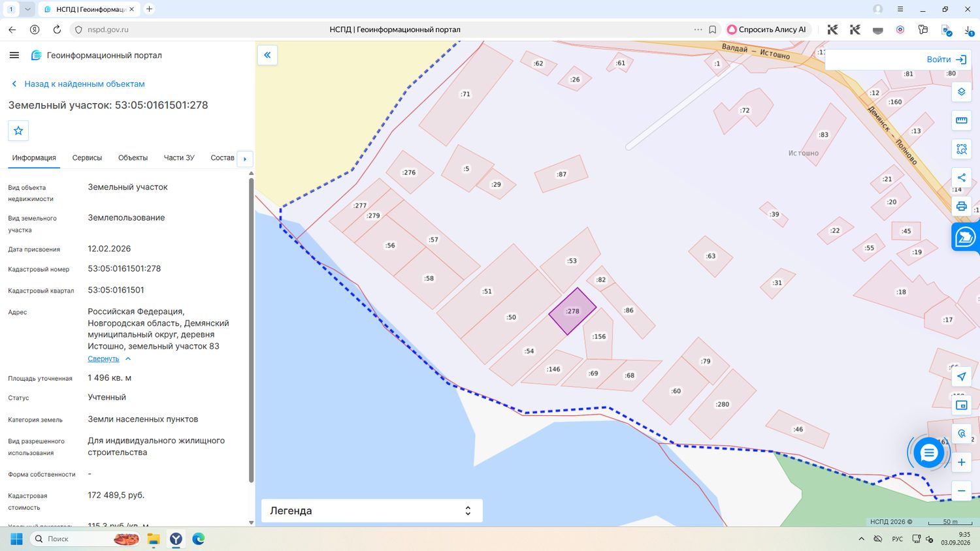Go back via Назад к найденным объектам
The width and height of the screenshot is (980, 551).
pos(78,84)
